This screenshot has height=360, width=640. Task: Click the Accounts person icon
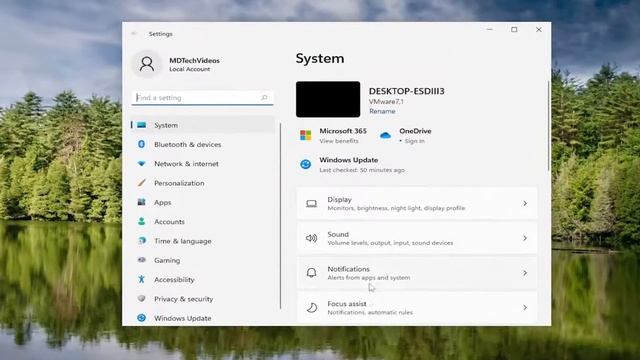[142, 221]
